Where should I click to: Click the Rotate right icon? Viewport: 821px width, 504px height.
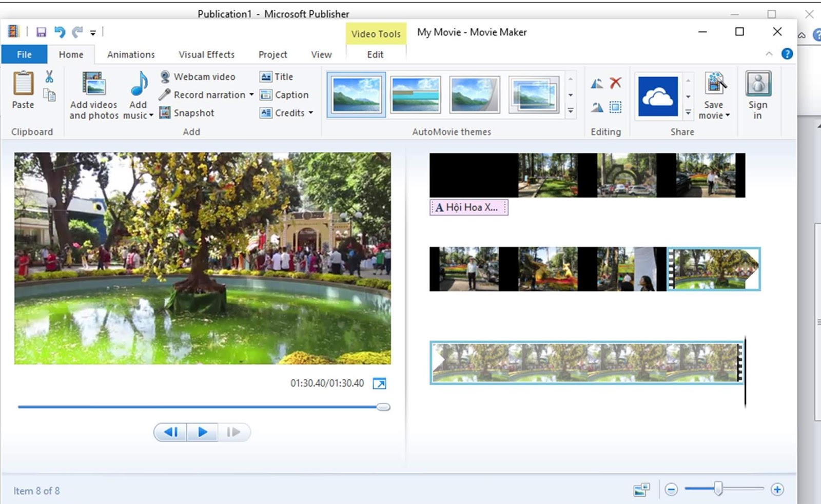click(597, 107)
